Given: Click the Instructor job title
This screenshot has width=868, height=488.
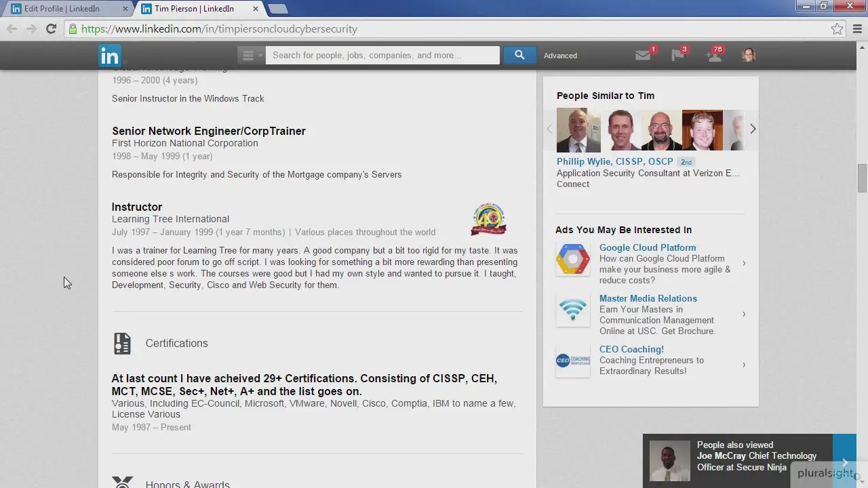Looking at the screenshot, I should point(137,207).
